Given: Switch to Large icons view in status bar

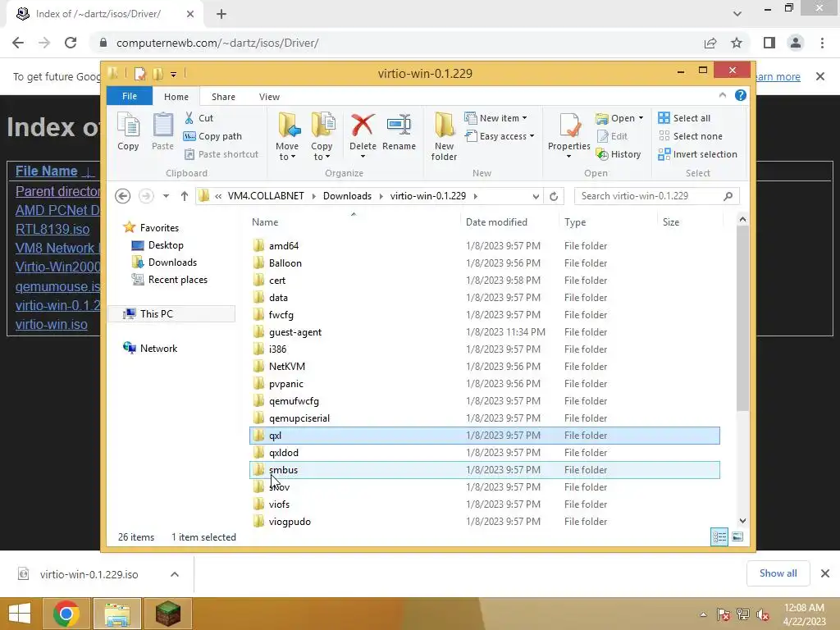Looking at the screenshot, I should tap(737, 536).
